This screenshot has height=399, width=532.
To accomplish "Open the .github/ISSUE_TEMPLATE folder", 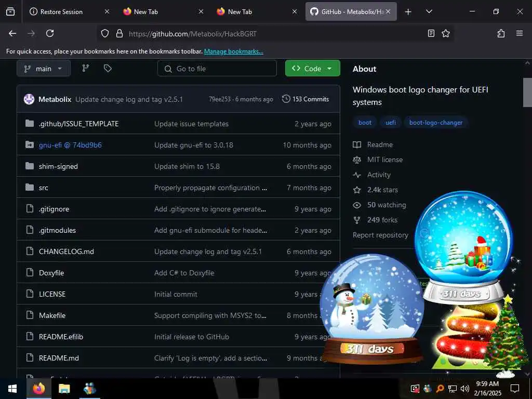I will pyautogui.click(x=79, y=124).
